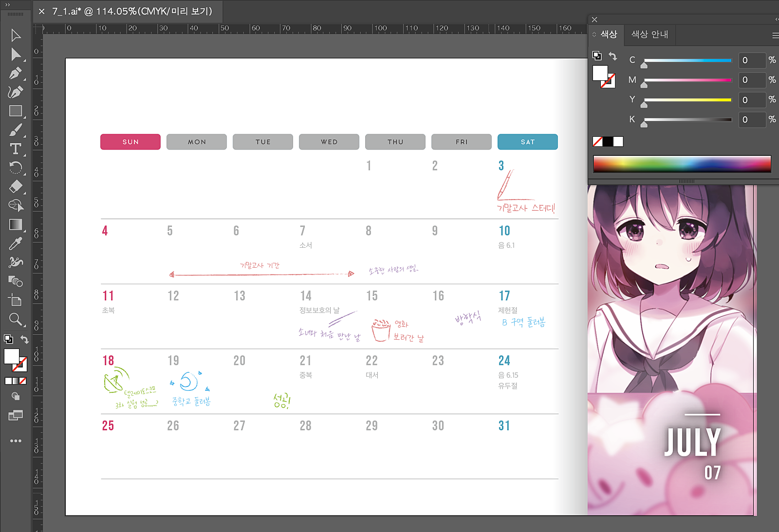The height and width of the screenshot is (532, 779).
Task: Select the Curvature tool
Action: (x=16, y=92)
